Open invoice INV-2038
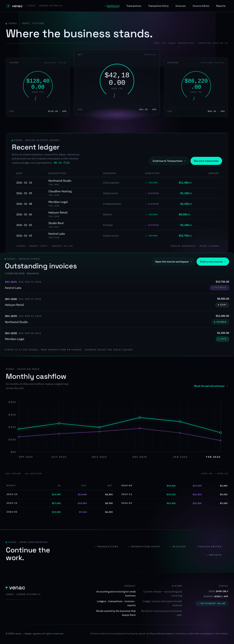234x644 pixels. coord(11,333)
